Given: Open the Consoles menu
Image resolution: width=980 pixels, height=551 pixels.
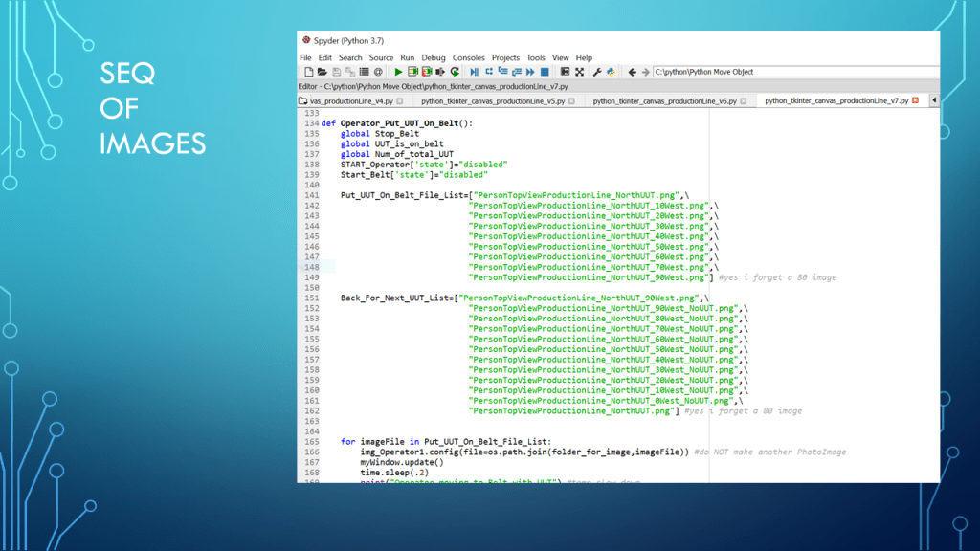Looking at the screenshot, I should [x=469, y=57].
